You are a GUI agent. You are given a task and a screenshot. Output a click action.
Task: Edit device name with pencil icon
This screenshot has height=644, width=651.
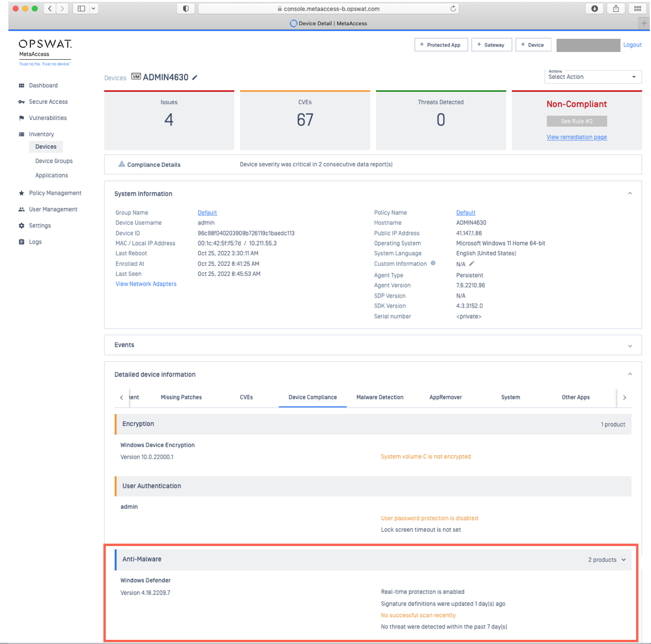click(x=195, y=77)
